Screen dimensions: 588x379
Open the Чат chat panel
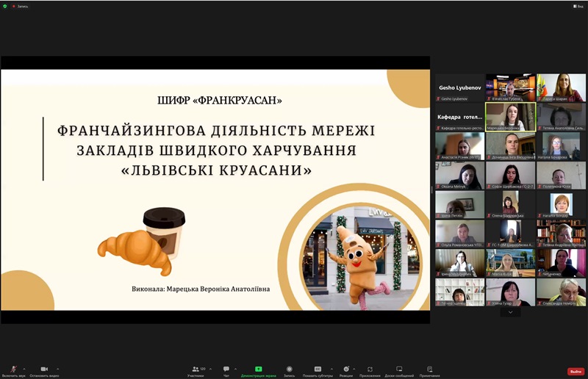tap(226, 369)
